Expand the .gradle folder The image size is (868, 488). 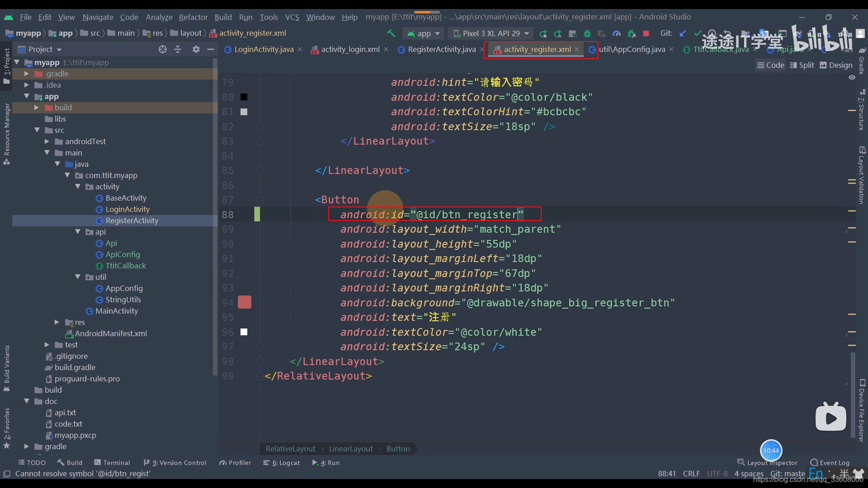(x=26, y=74)
